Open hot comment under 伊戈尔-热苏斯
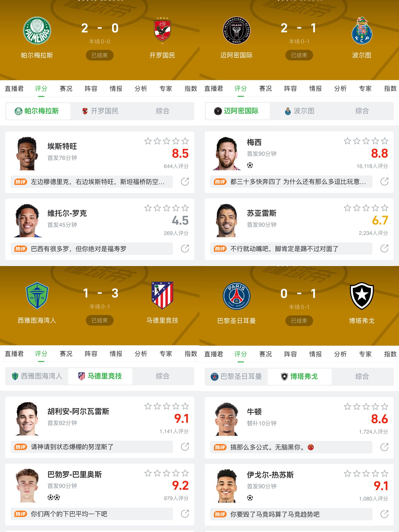The width and height of the screenshot is (399, 532). click(x=291, y=514)
